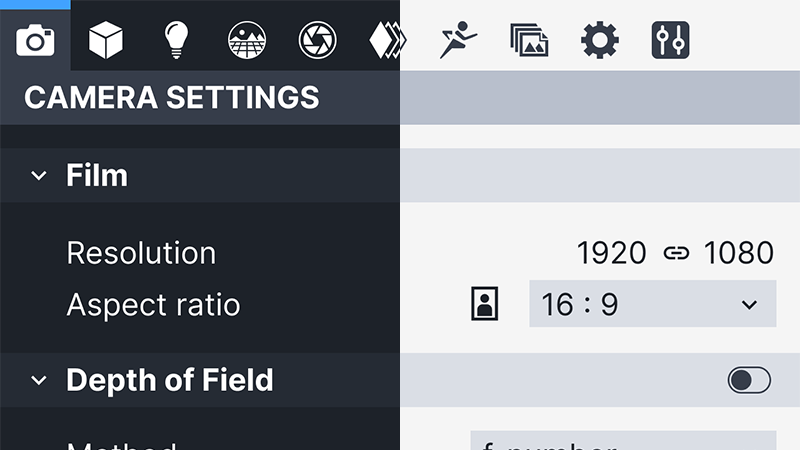Click the 1920 resolution width field
The image size is (800, 450).
click(x=611, y=253)
